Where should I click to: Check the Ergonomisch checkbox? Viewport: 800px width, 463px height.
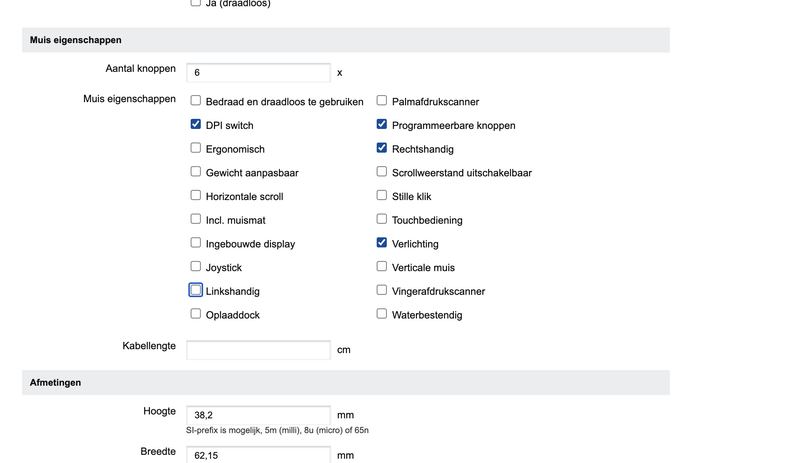pos(196,148)
